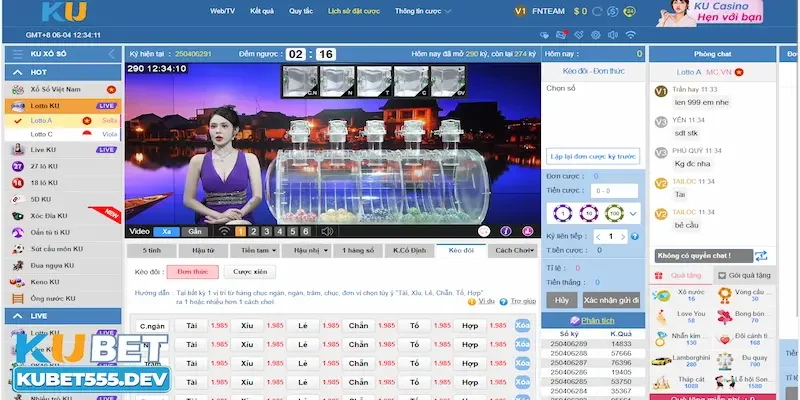This screenshot has width=800, height=400.
Task: Switch video view to Gần
Action: point(194,232)
